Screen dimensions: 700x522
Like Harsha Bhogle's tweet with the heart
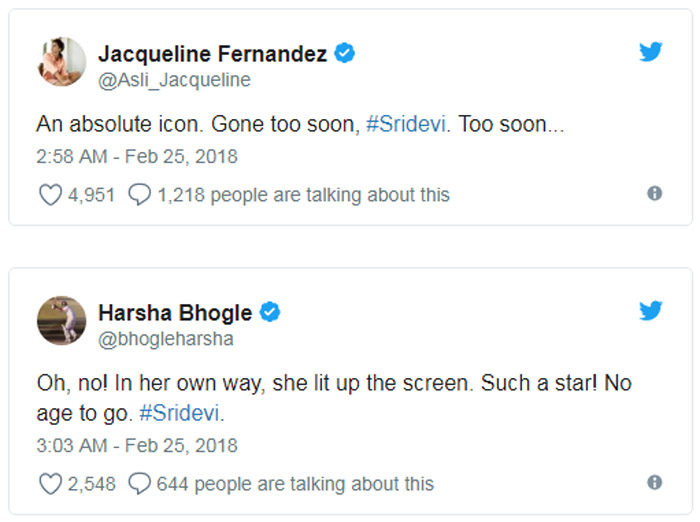coord(49,484)
